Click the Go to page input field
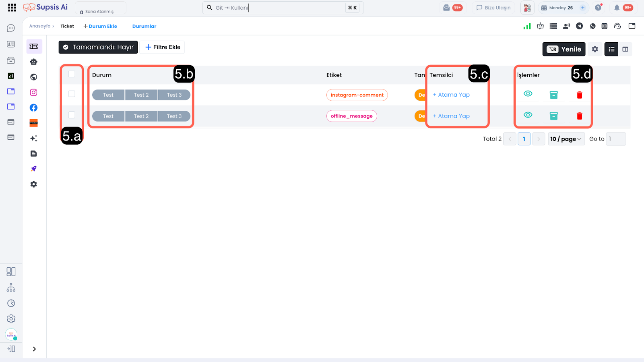This screenshot has width=644, height=362. (615, 139)
